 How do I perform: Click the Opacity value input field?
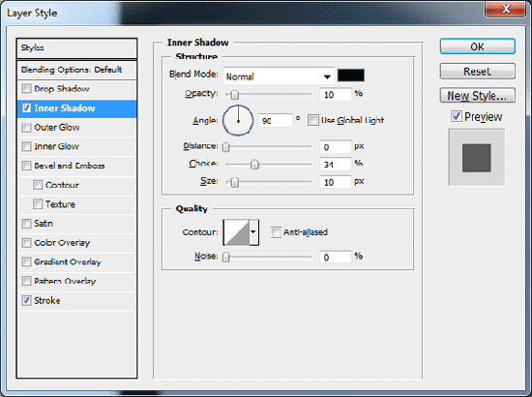click(x=336, y=95)
